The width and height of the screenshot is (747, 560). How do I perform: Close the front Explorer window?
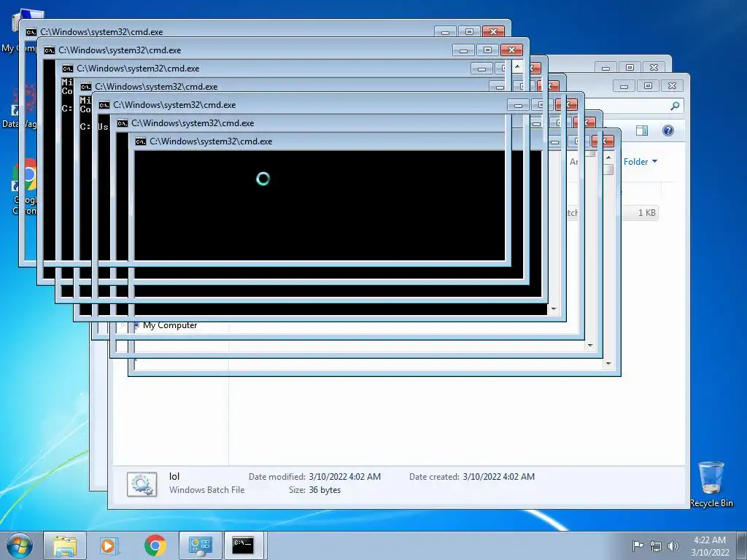pyautogui.click(x=672, y=86)
